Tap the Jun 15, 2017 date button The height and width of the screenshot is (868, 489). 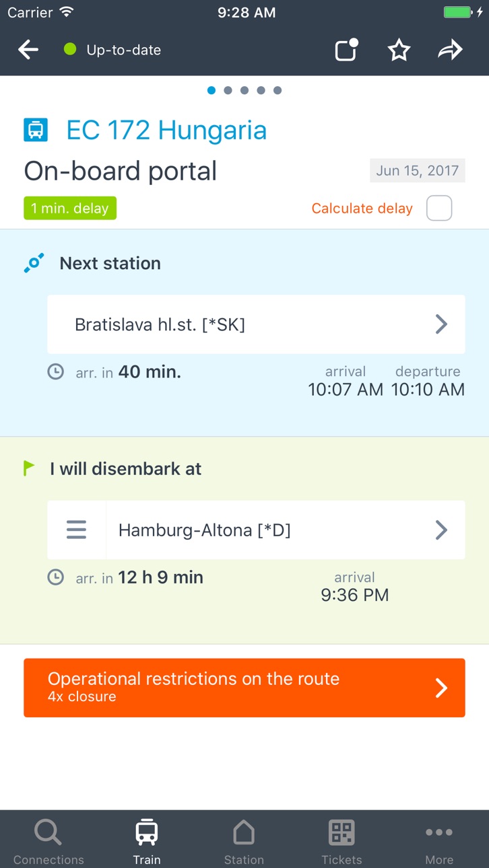418,171
